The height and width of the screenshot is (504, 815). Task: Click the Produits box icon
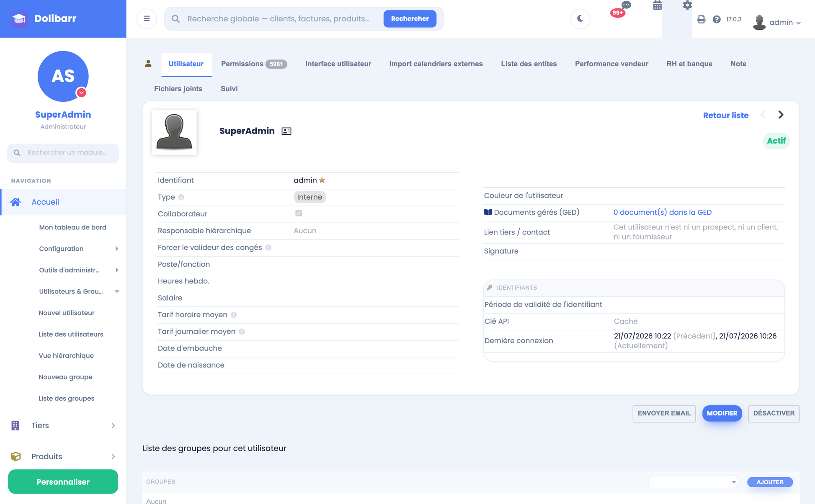[x=16, y=456]
